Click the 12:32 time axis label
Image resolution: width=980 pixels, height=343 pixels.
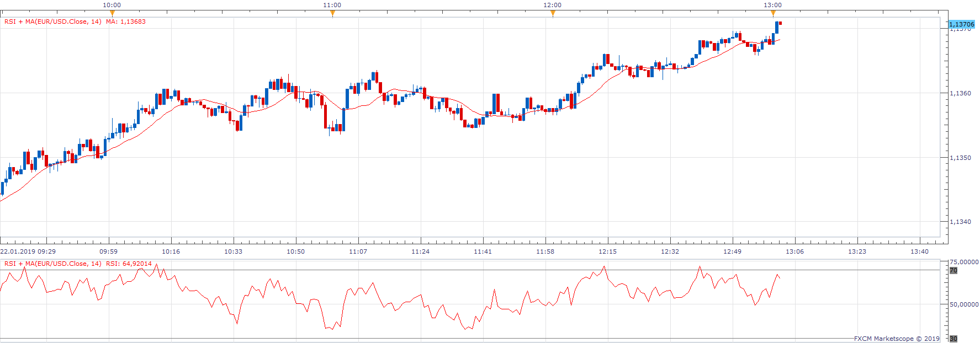tap(670, 251)
